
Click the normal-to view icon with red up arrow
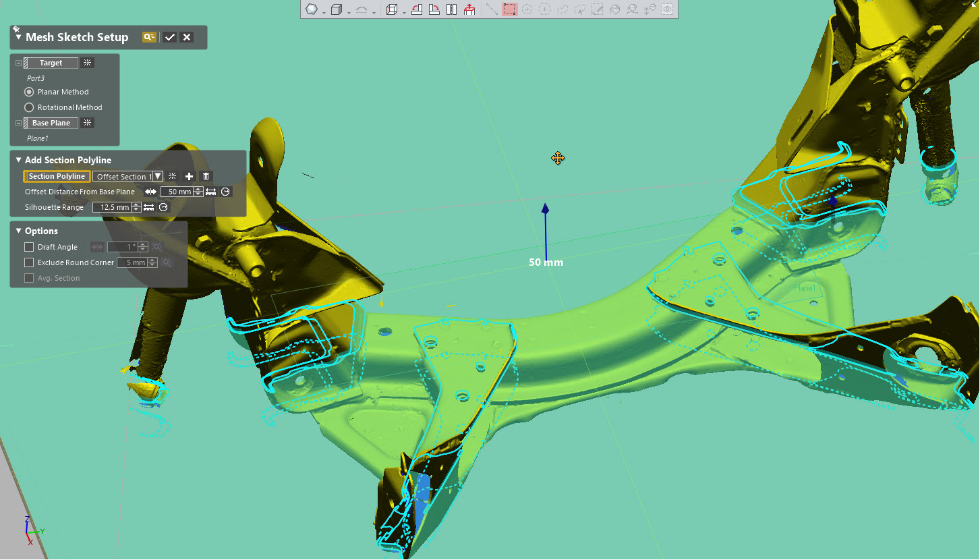click(469, 9)
